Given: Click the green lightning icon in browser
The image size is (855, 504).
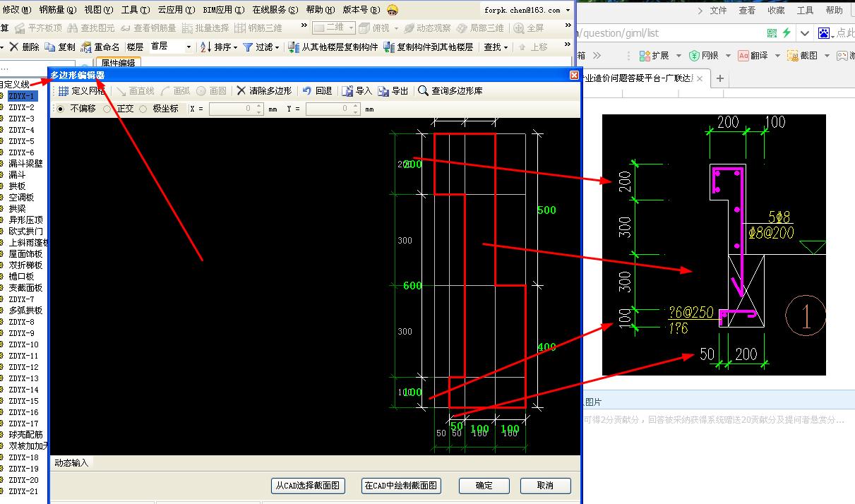Looking at the screenshot, I should pos(787,33).
